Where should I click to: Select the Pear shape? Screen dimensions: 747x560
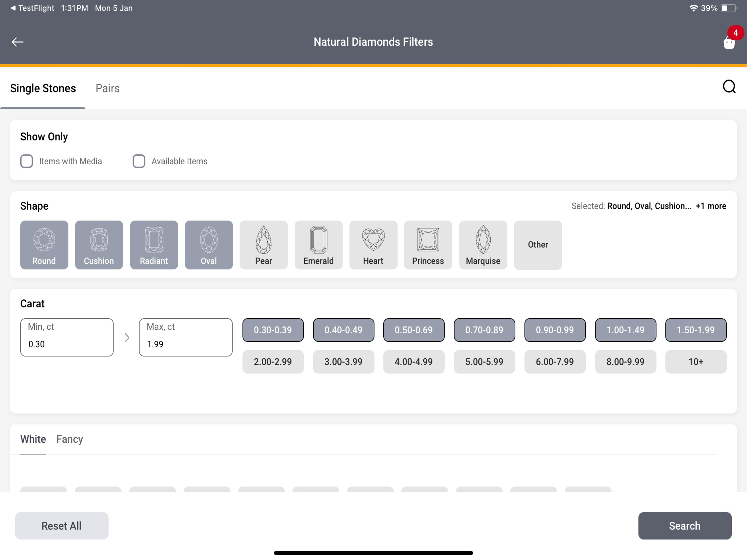tap(264, 245)
